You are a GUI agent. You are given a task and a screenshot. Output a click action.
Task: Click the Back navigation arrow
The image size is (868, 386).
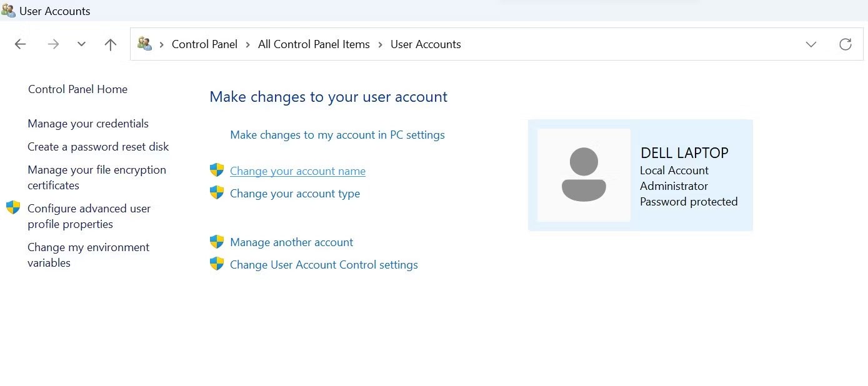20,44
